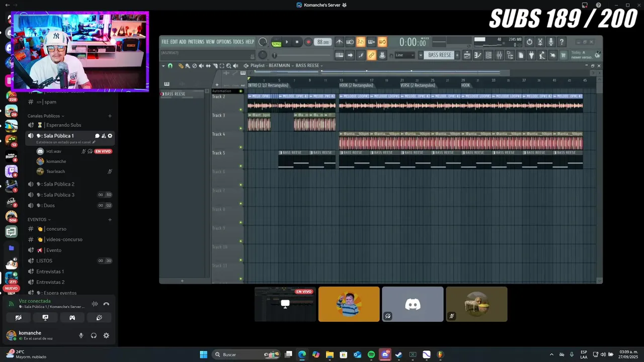The width and height of the screenshot is (644, 362).
Task: Open the Browser view button in FL Studio
Action: pyautogui.click(x=510, y=55)
